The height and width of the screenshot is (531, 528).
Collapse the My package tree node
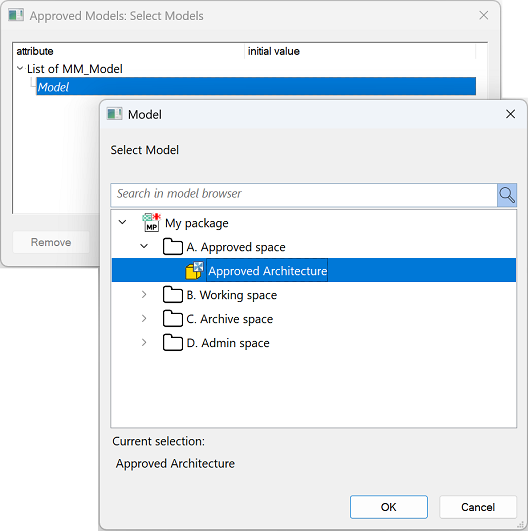coord(122,222)
